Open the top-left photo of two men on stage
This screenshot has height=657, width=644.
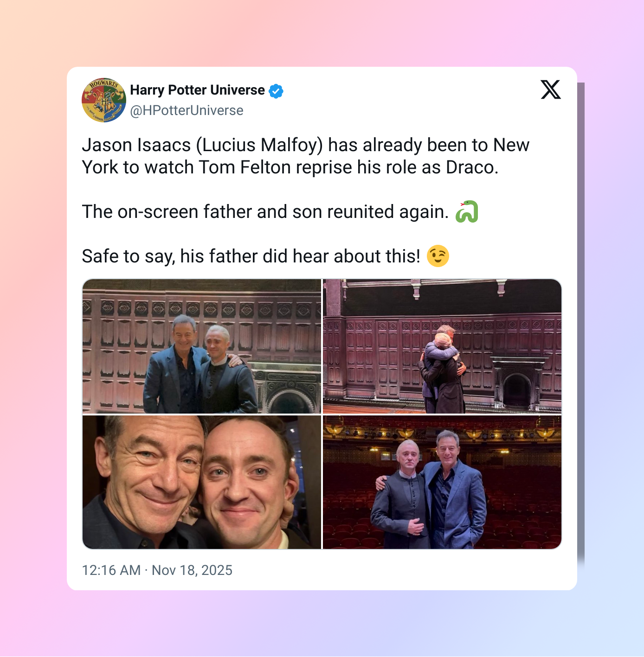point(202,346)
